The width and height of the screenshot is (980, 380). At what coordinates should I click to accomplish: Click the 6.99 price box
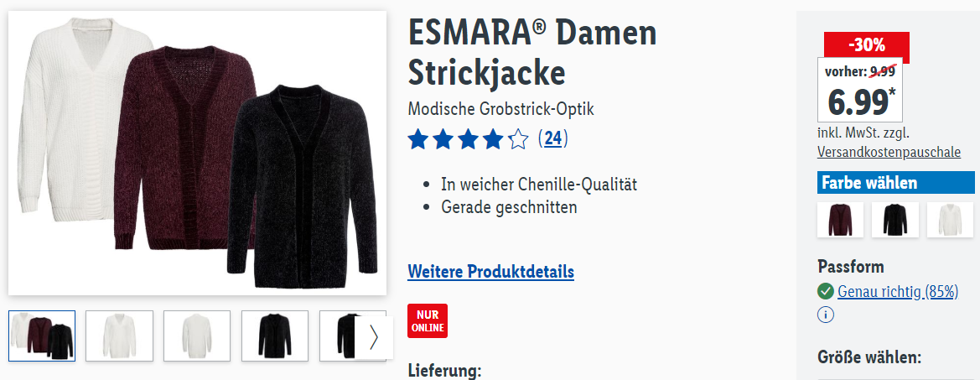(x=860, y=90)
